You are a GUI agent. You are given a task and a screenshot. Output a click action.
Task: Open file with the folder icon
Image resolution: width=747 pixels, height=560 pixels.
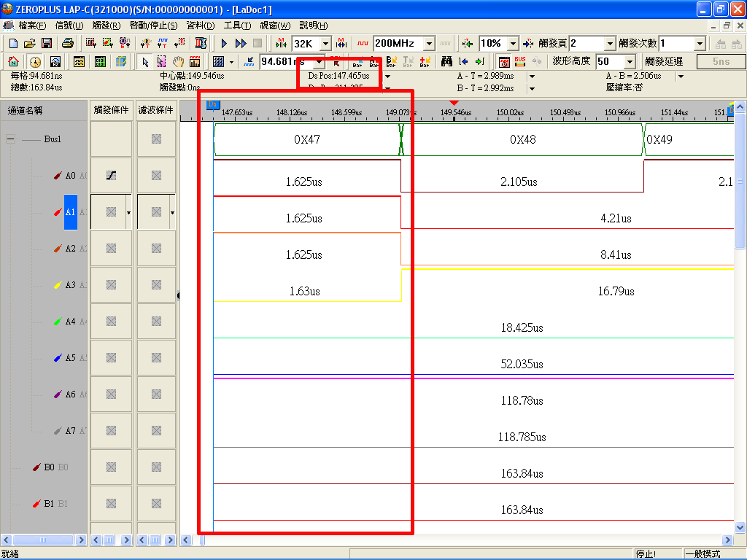point(29,44)
